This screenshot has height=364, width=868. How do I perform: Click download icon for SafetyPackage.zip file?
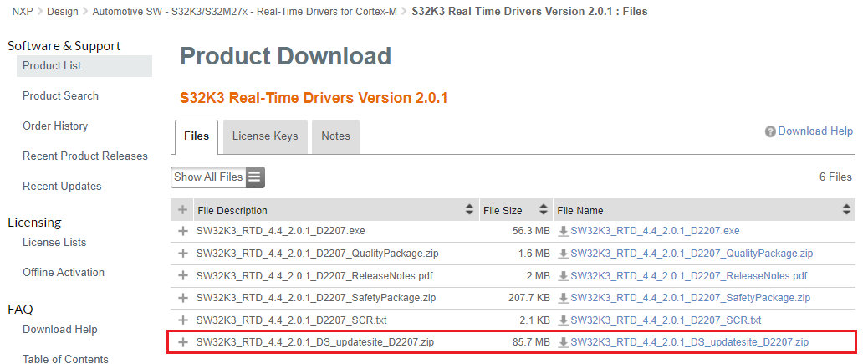tap(564, 298)
